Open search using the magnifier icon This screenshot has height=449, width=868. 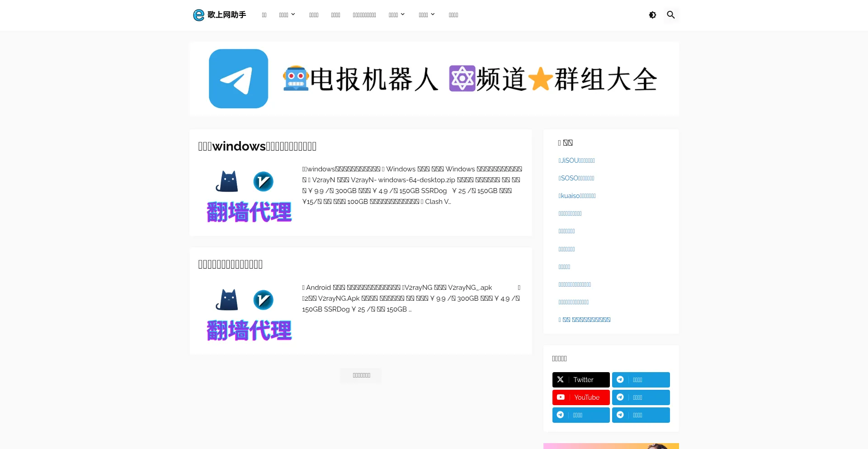coord(671,15)
